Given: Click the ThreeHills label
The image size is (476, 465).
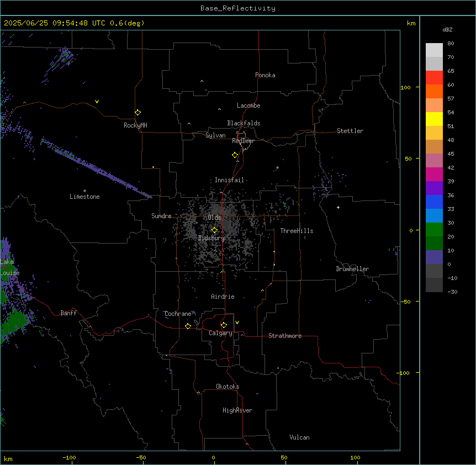Looking at the screenshot, I should coord(297,231).
